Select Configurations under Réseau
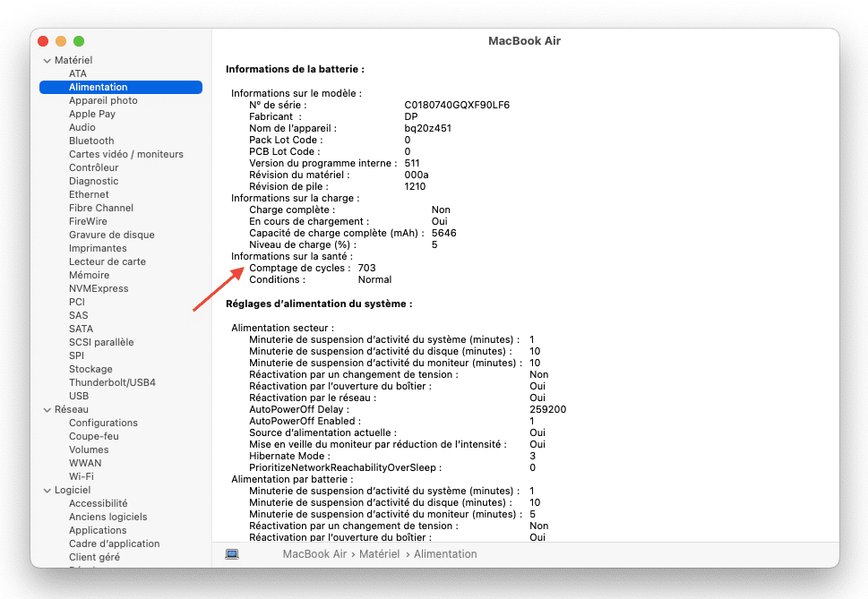Screen dimensions: 868x599 pos(103,423)
